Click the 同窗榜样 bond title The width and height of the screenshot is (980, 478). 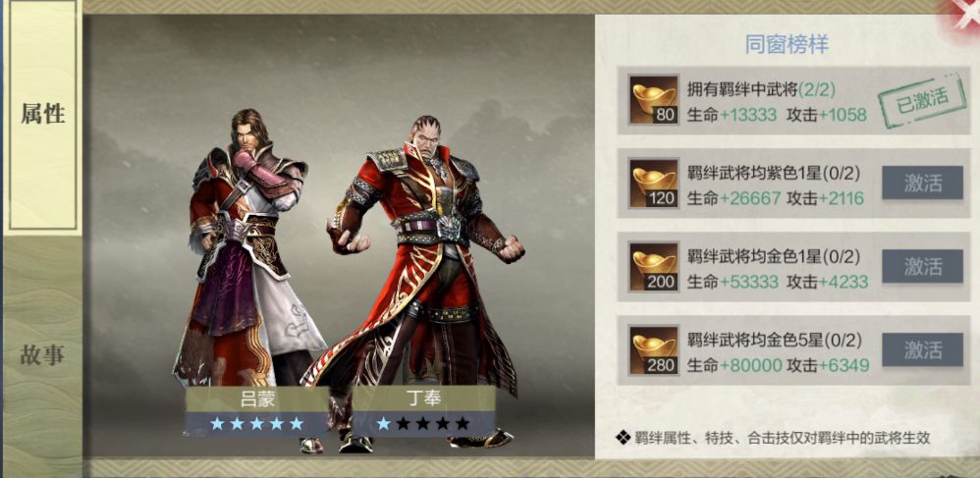pos(787,45)
